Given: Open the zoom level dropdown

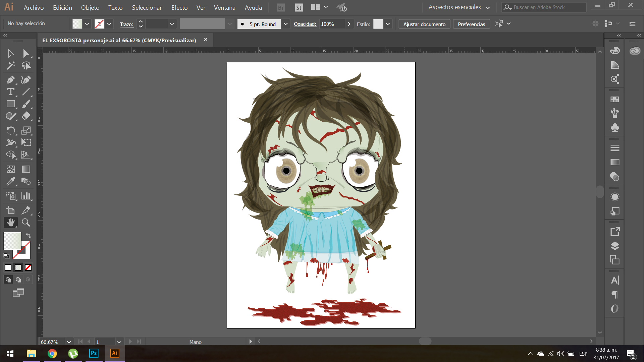Looking at the screenshot, I should pyautogui.click(x=69, y=342).
